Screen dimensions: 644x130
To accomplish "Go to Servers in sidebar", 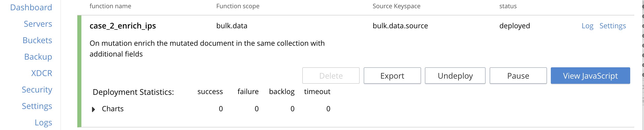I will coord(38,24).
